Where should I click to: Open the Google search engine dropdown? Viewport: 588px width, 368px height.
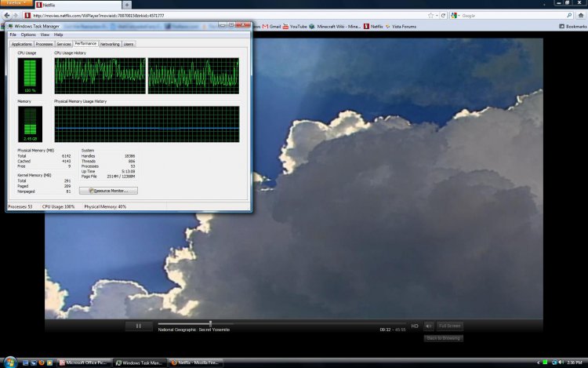point(456,16)
